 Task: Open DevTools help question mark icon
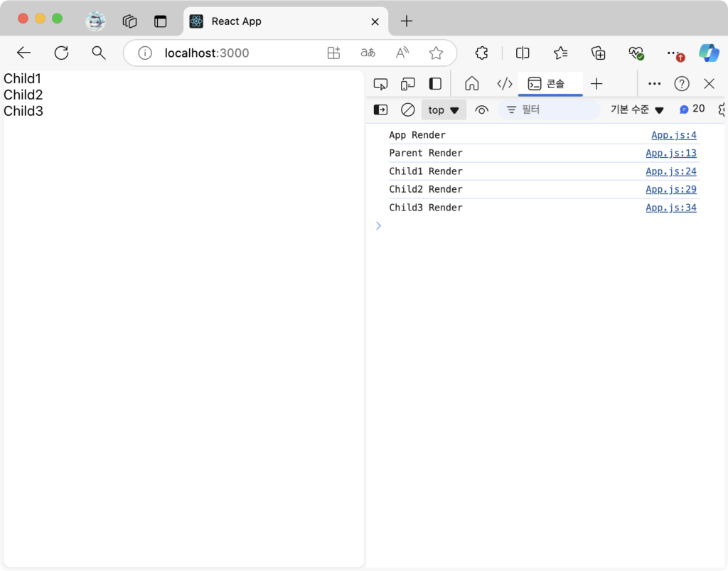coord(682,84)
